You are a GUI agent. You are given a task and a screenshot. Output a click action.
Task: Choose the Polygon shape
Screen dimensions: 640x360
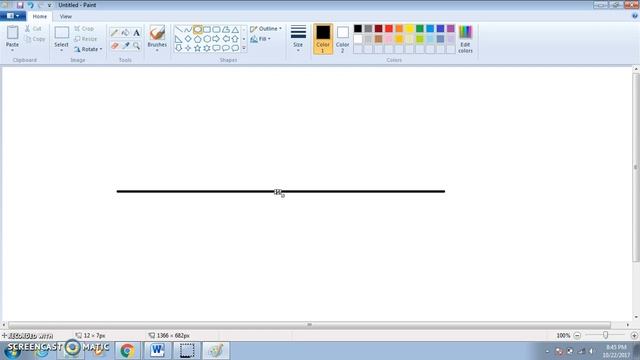pyautogui.click(x=226, y=29)
